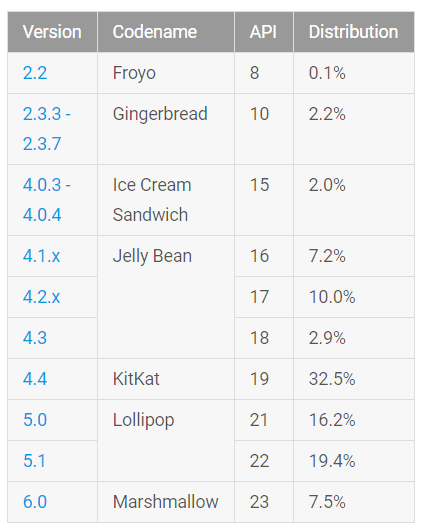This screenshot has width=428, height=531.
Task: Select the Froyo codename cell
Action: [166, 73]
